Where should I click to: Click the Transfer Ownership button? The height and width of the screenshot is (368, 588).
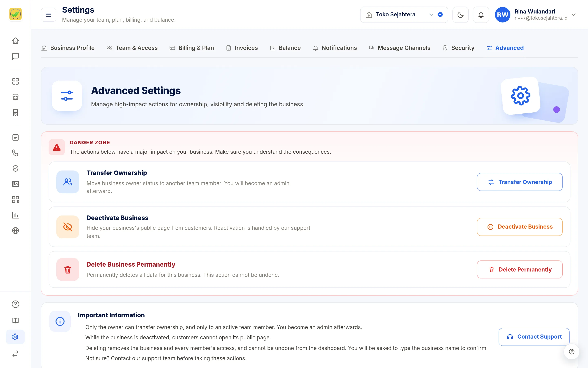[519, 182]
